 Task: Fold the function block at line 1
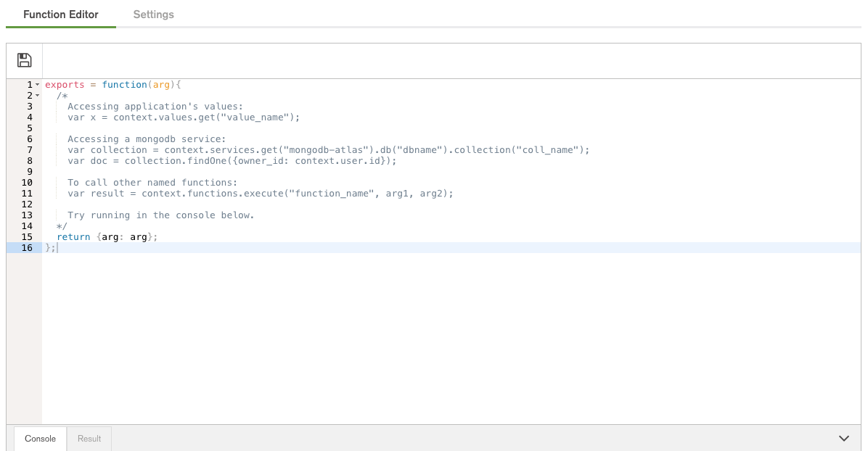pos(38,85)
